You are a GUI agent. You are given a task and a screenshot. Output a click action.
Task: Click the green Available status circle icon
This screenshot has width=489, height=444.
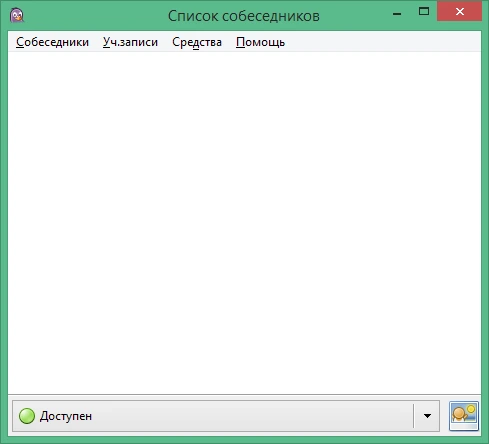27,416
